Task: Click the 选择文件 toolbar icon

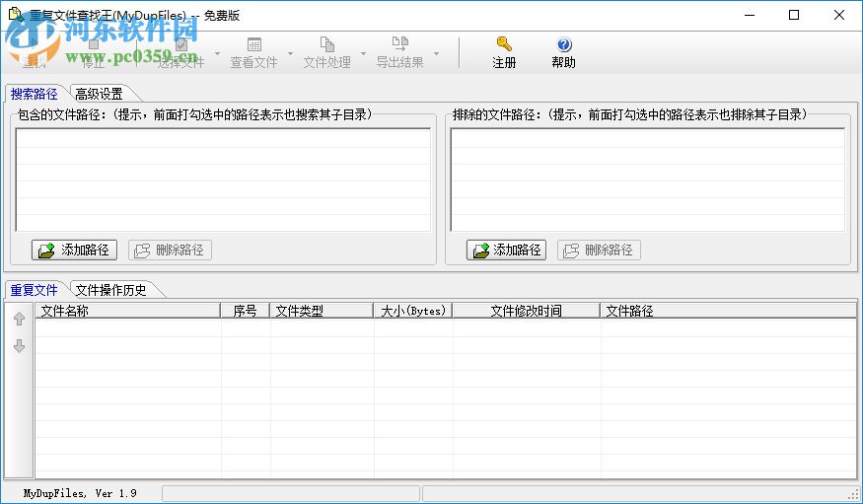Action: (x=181, y=44)
